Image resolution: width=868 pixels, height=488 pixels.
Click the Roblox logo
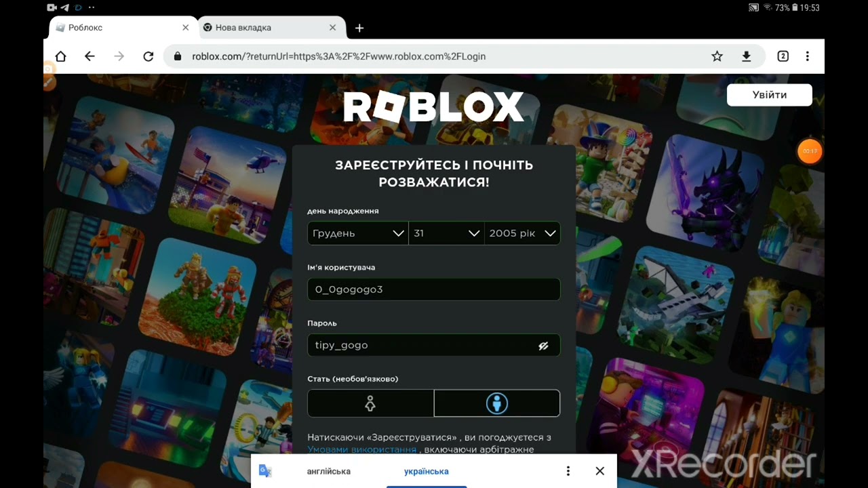coord(434,107)
